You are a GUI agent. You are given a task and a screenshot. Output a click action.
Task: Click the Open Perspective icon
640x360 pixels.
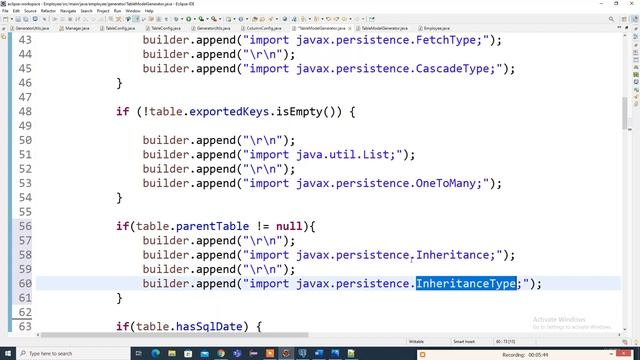[624, 19]
